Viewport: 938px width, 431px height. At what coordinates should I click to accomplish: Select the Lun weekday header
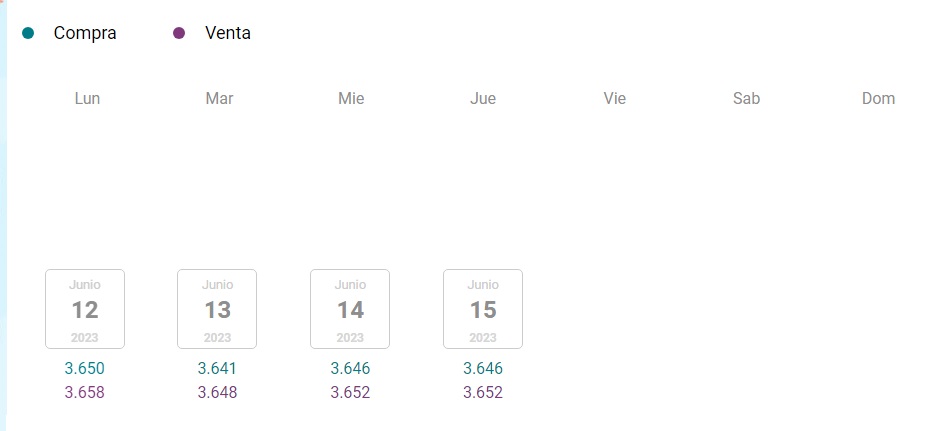[x=87, y=98]
